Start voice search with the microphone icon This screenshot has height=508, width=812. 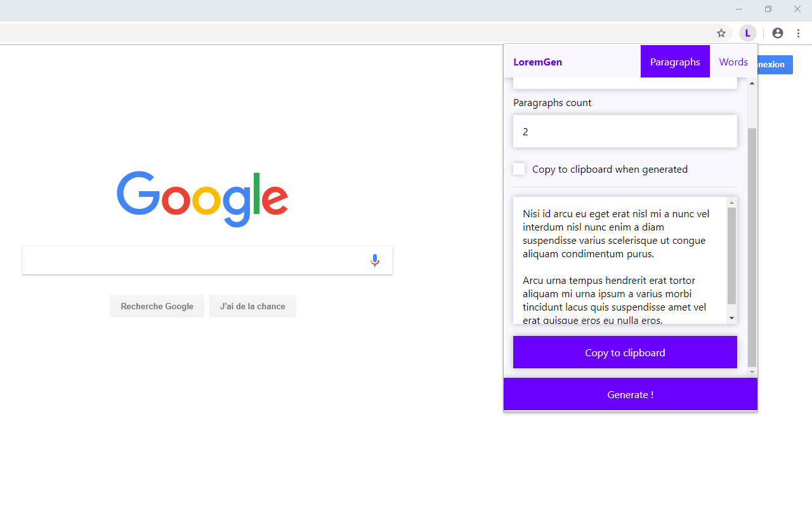(375, 260)
